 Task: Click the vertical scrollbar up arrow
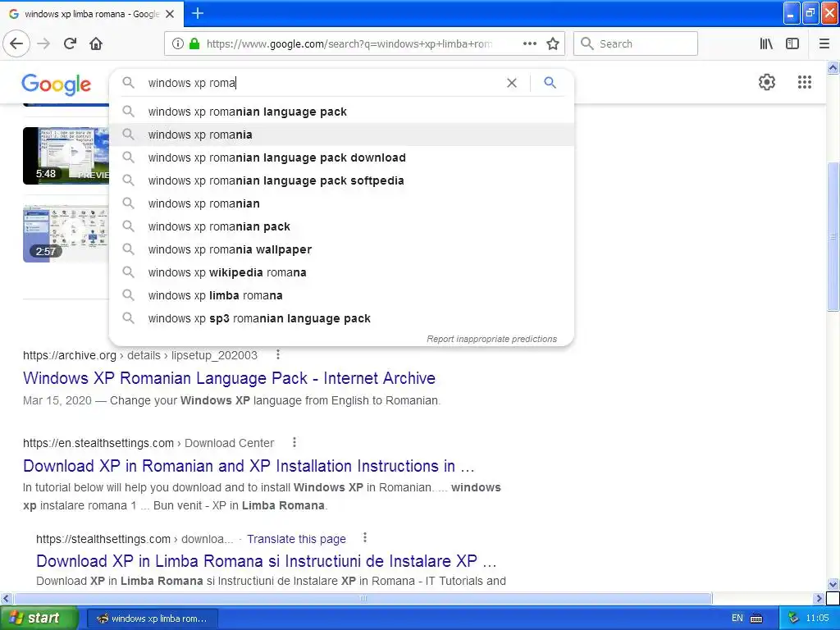[x=833, y=67]
